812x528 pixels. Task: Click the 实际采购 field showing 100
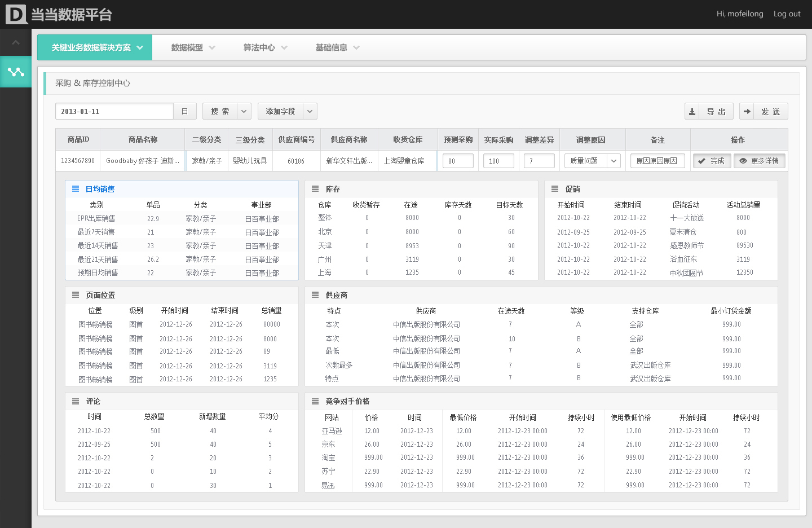[498, 161]
